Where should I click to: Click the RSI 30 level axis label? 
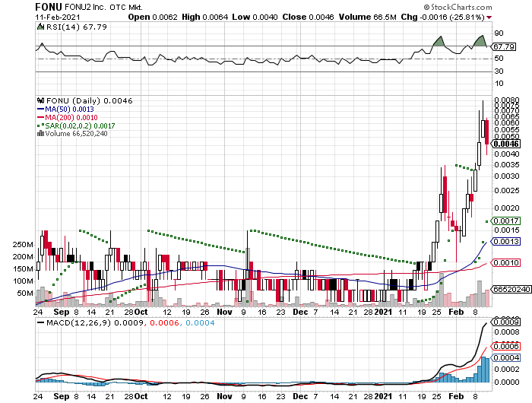tap(499, 71)
